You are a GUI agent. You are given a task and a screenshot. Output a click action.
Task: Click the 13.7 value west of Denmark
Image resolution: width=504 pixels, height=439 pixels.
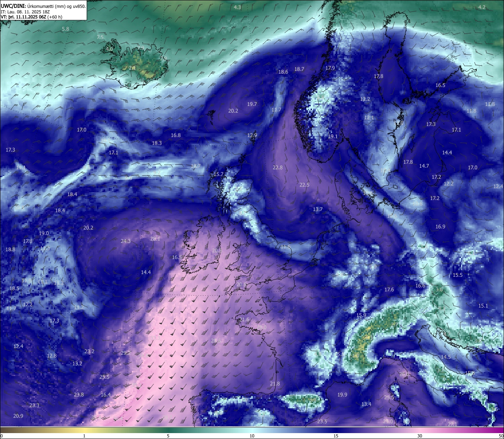pyautogui.click(x=318, y=209)
